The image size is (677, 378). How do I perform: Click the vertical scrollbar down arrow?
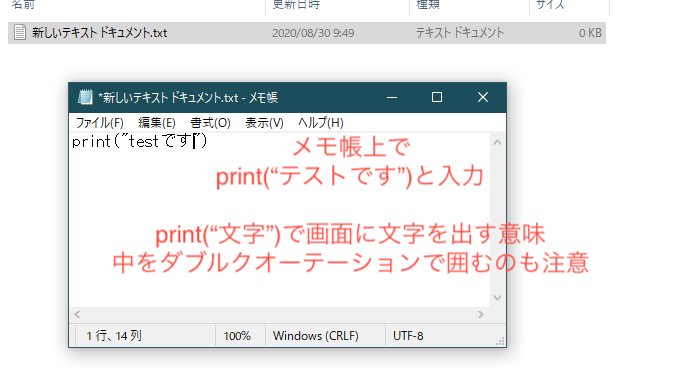pyautogui.click(x=497, y=298)
